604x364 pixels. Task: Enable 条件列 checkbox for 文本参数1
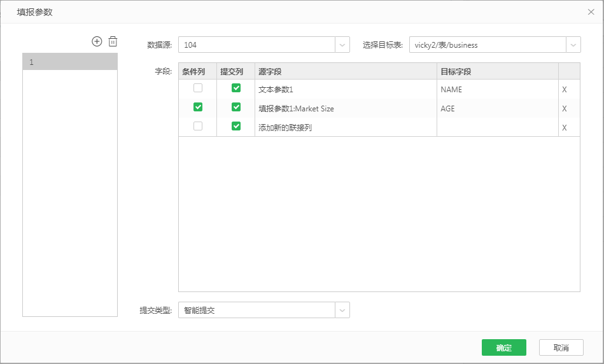pyautogui.click(x=198, y=88)
